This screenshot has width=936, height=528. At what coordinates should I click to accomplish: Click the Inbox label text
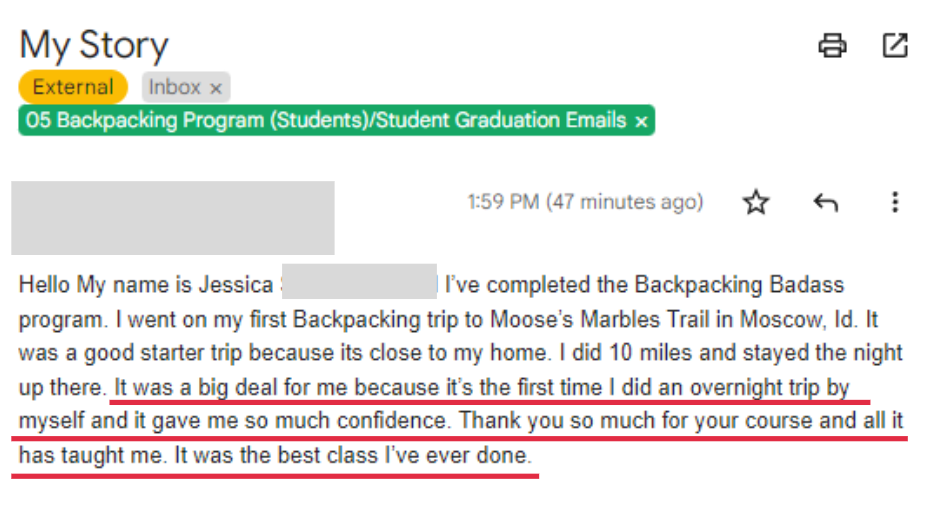coord(174,87)
